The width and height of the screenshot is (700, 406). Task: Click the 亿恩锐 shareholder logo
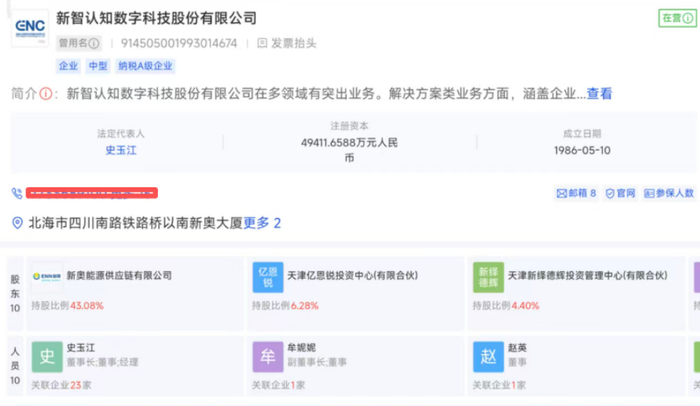pyautogui.click(x=268, y=277)
